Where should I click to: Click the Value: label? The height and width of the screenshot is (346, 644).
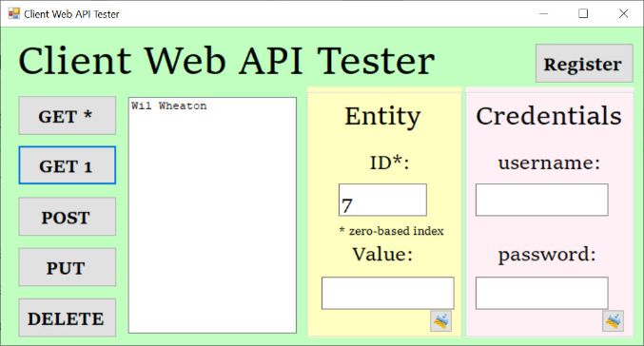(382, 254)
